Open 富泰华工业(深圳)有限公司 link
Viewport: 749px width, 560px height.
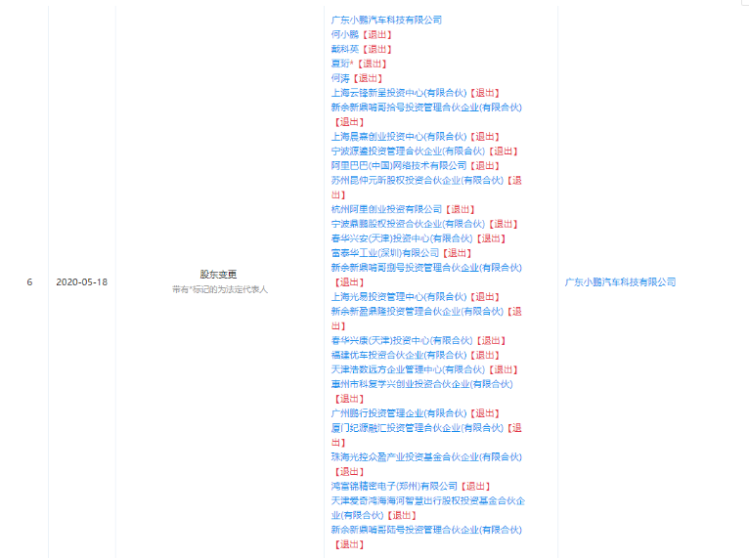385,253
